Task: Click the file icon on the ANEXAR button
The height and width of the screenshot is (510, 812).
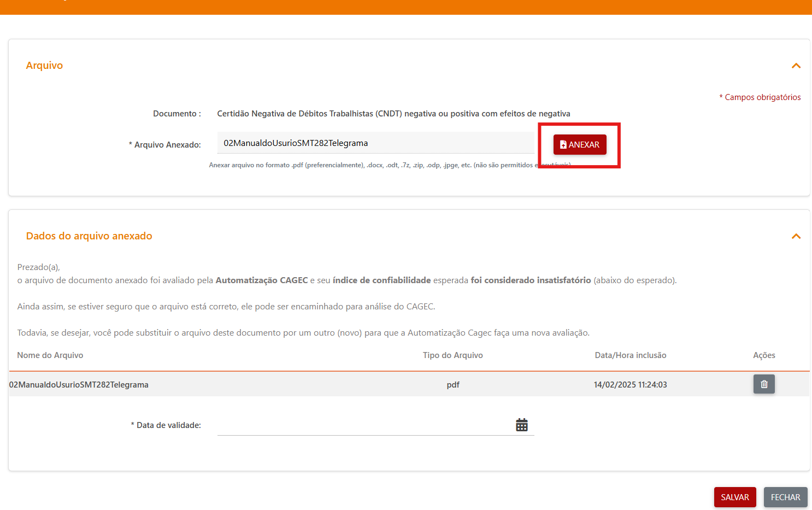Action: pyautogui.click(x=563, y=145)
